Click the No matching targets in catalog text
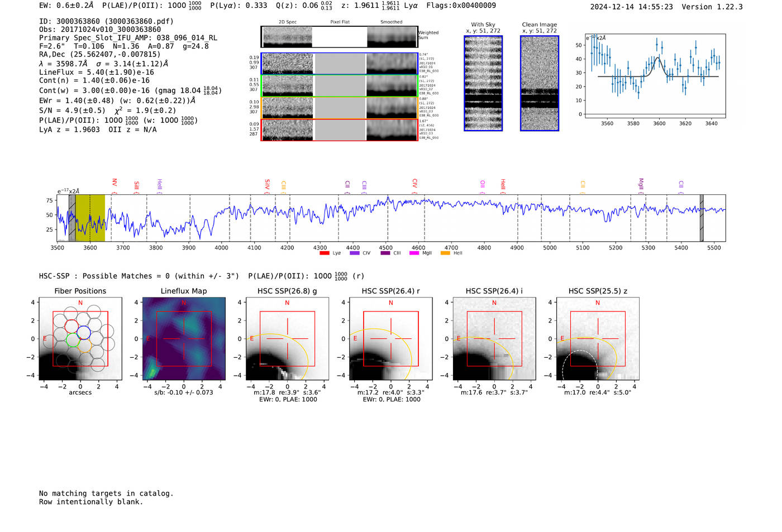This screenshot has height=532, width=782. coord(106,493)
